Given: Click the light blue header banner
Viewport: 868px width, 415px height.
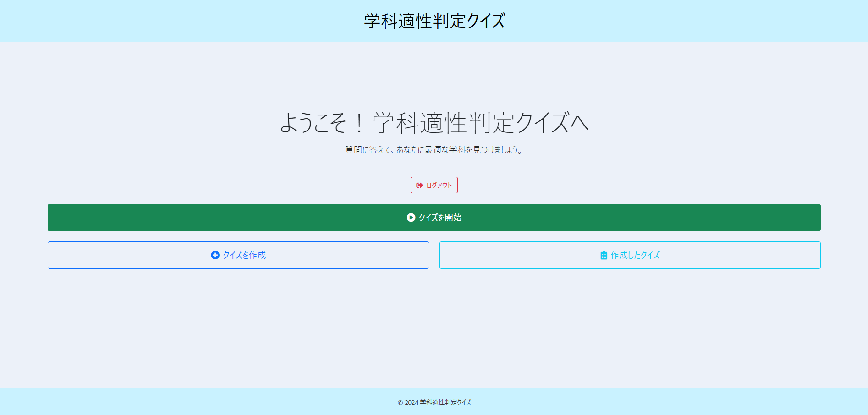Looking at the screenshot, I should [x=183, y=20].
